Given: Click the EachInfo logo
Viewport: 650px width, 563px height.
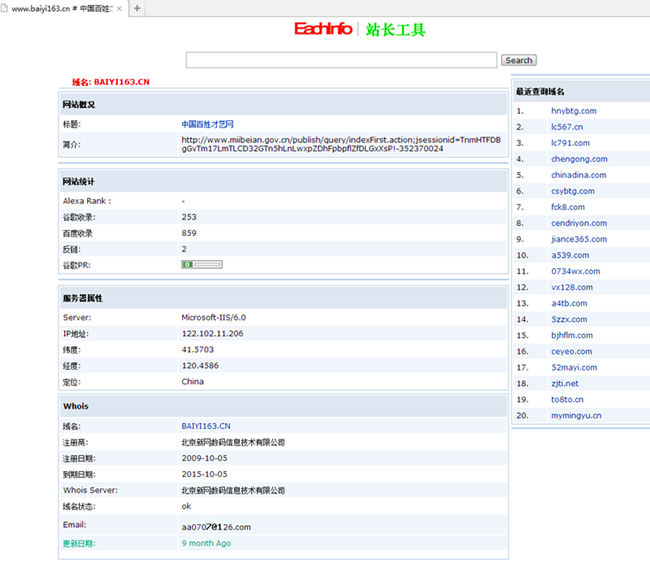Looking at the screenshot, I should [x=322, y=30].
